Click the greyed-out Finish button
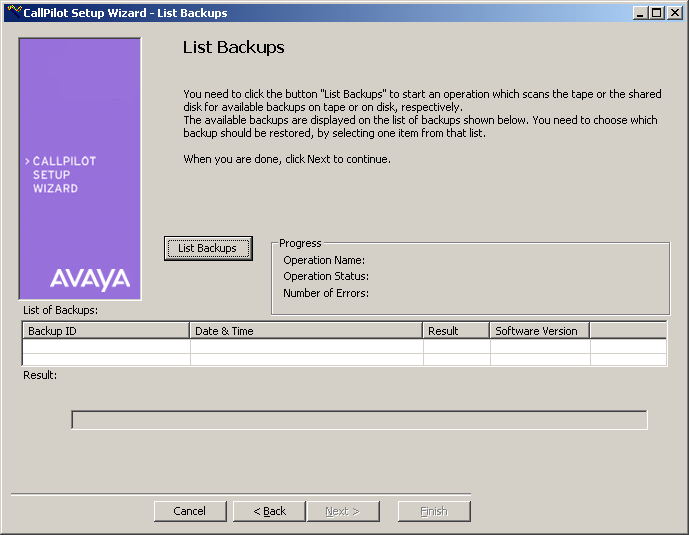Screen dimensions: 690x535 [x=434, y=511]
